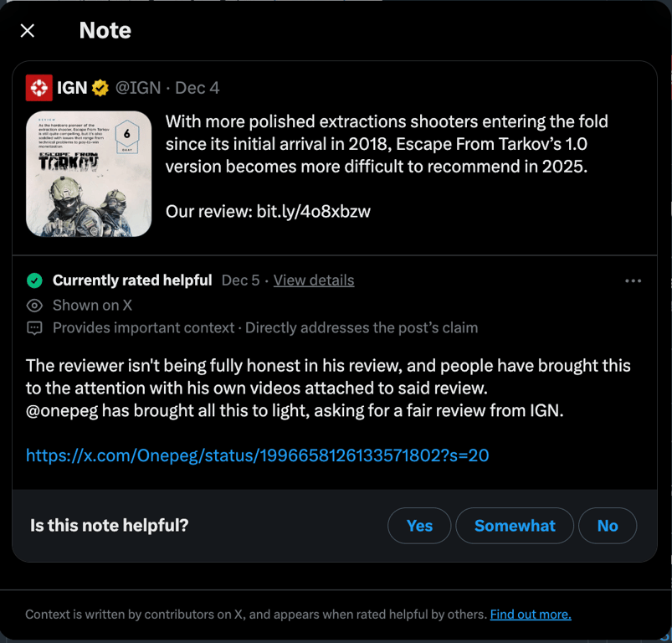Close the Note dialog with X

tap(28, 31)
